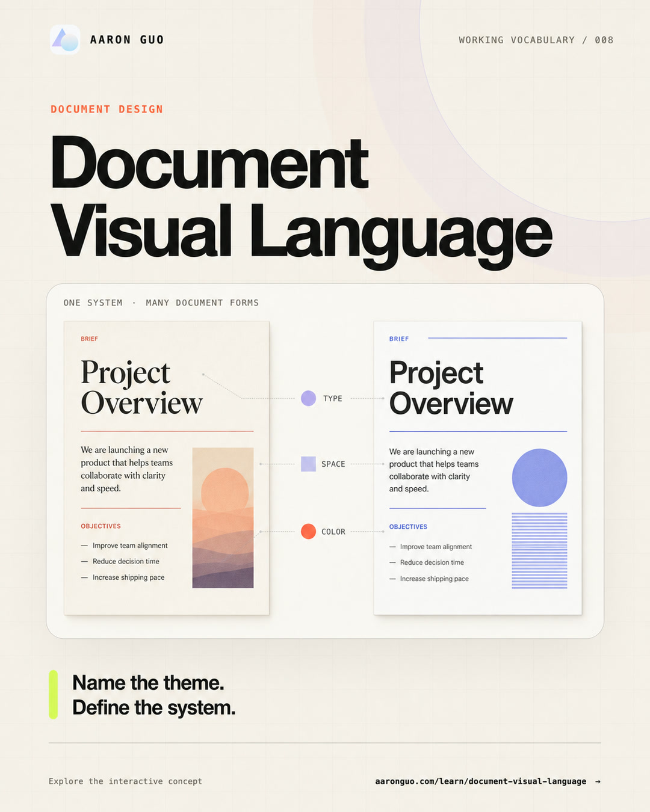650x812 pixels.
Task: Click the blue circle graphic in the right document
Action: pyautogui.click(x=539, y=478)
